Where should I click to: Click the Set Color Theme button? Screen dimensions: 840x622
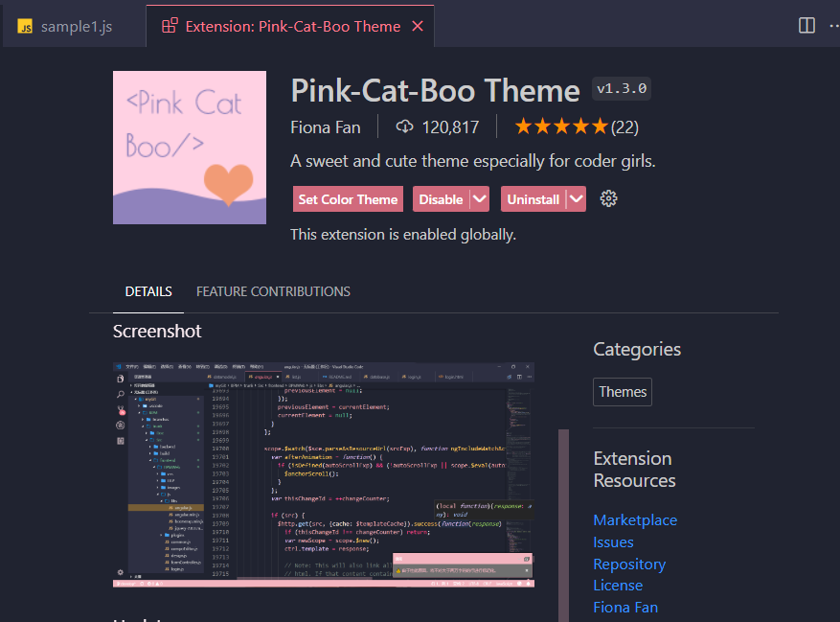[x=348, y=198]
